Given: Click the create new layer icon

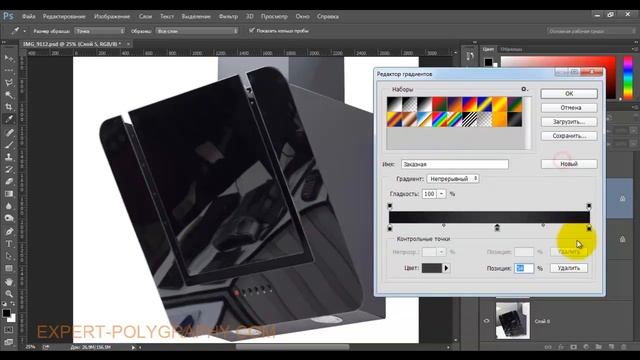Looking at the screenshot, I should 611,347.
